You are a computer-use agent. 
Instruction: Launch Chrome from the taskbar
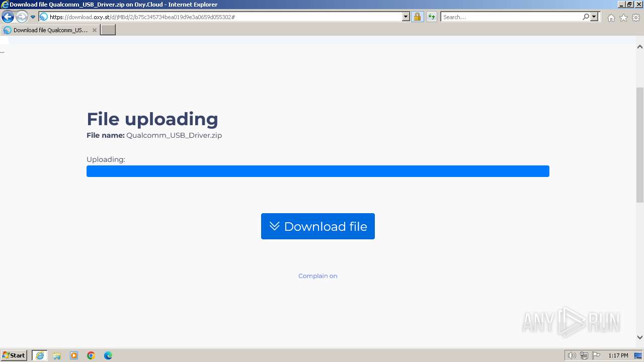[x=91, y=355]
